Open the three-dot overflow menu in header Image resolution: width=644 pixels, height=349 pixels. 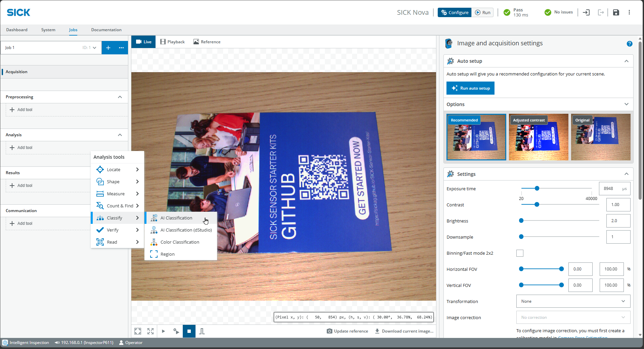coord(629,12)
